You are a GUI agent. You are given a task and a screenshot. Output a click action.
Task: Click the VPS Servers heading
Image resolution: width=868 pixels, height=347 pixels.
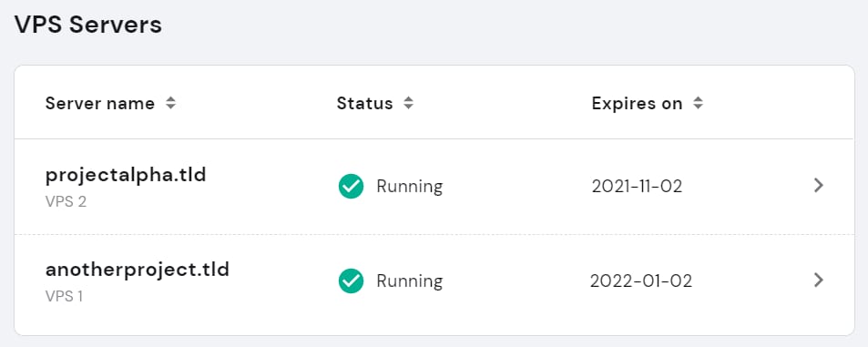point(88,25)
